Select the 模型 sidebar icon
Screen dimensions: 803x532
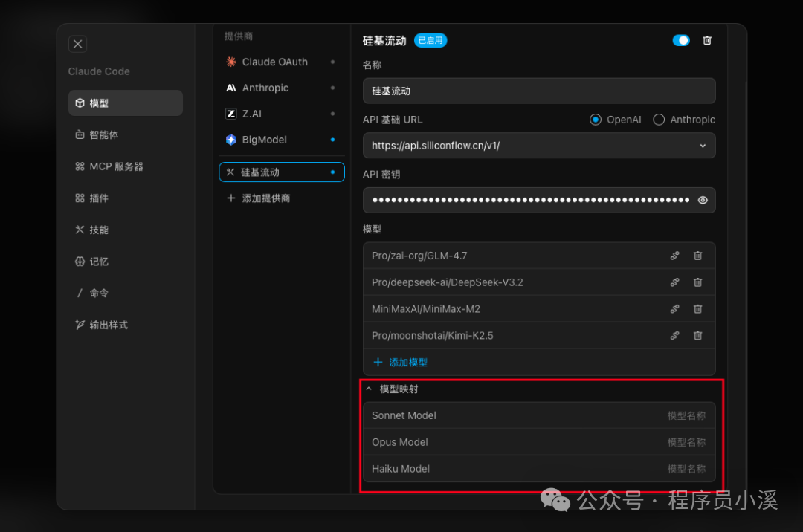click(80, 103)
